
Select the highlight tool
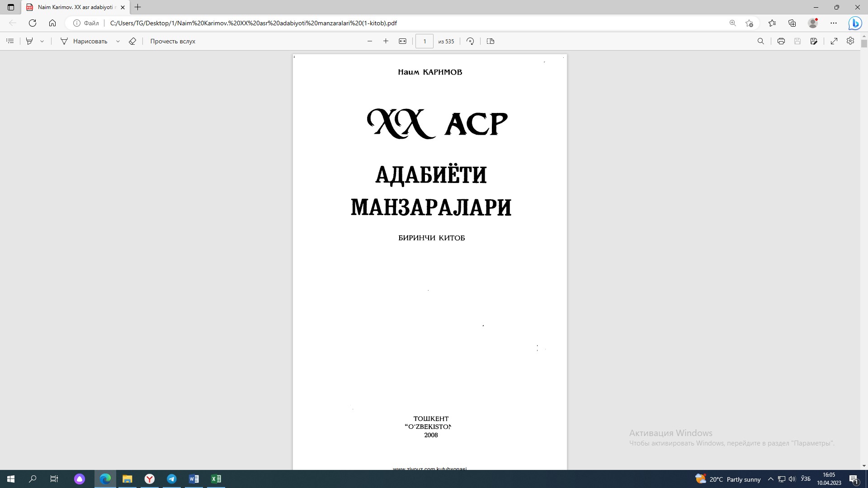tap(29, 41)
